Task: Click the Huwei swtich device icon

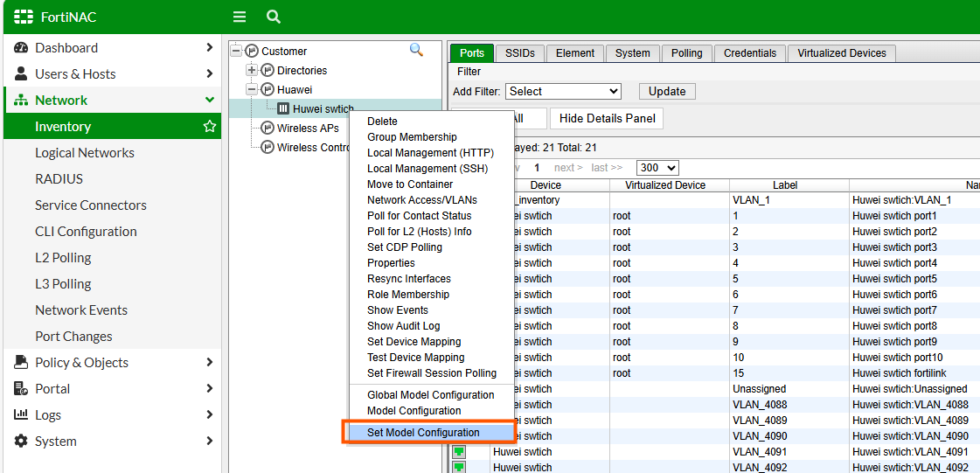Action: (283, 109)
